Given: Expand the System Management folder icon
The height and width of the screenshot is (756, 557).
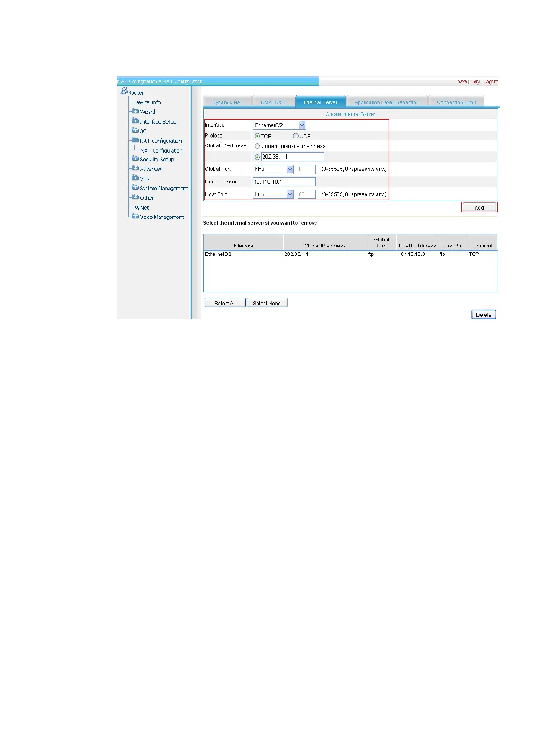Looking at the screenshot, I should [x=135, y=188].
